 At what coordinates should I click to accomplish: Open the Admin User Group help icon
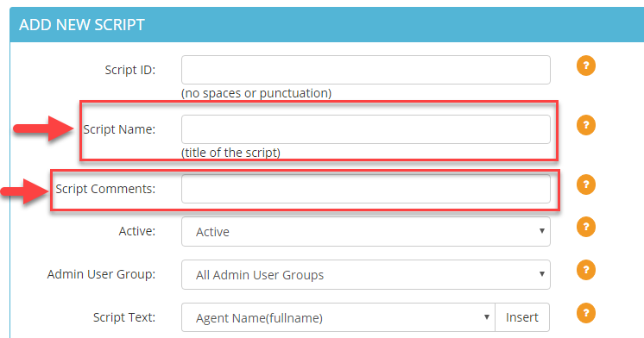(x=585, y=270)
